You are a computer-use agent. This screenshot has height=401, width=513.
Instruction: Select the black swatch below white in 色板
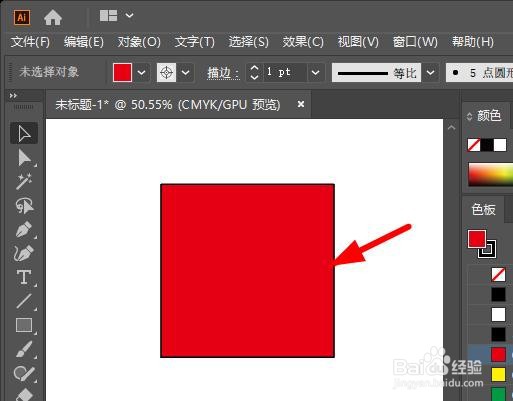(x=498, y=334)
